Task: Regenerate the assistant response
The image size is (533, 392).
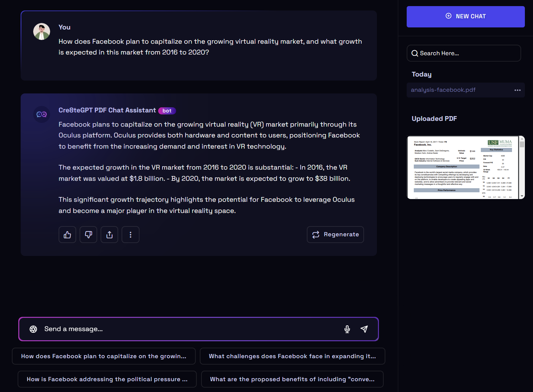Action: [x=335, y=235]
